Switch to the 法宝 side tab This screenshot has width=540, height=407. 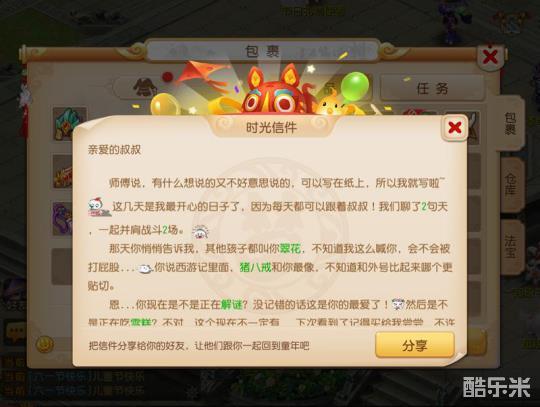coord(510,246)
